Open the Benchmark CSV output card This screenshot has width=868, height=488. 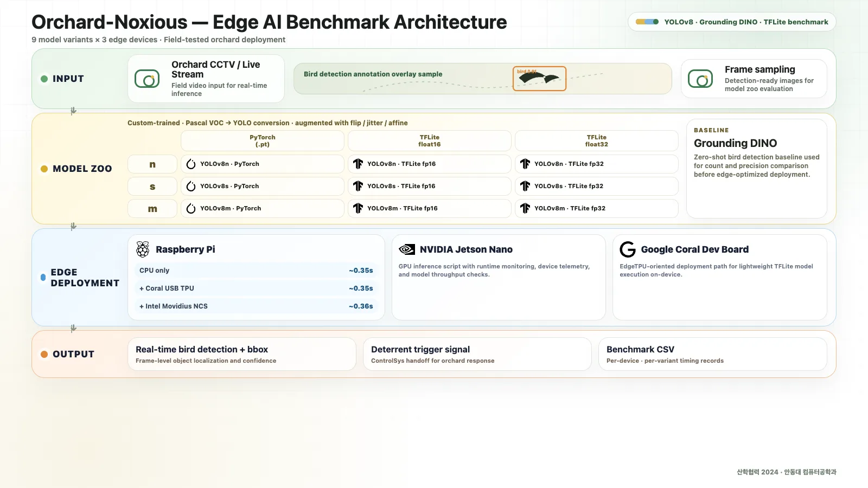coord(713,354)
